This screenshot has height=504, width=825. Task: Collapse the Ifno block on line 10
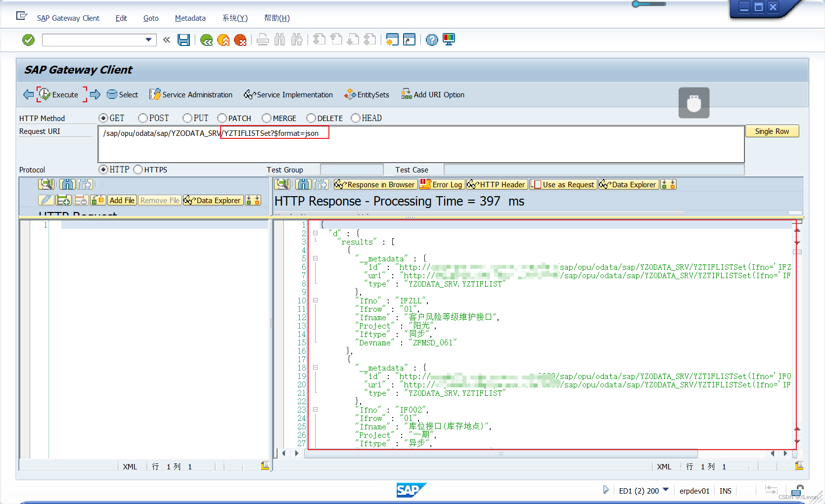(x=315, y=300)
